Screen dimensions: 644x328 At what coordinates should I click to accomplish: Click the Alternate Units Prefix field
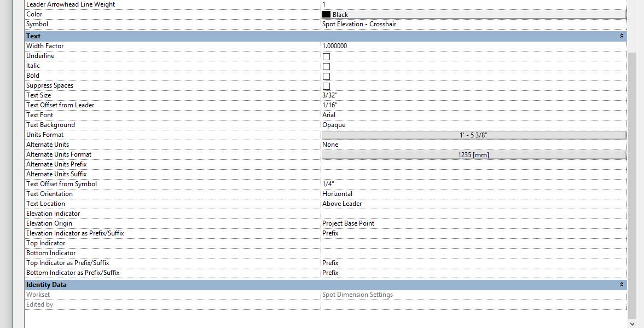(473, 164)
